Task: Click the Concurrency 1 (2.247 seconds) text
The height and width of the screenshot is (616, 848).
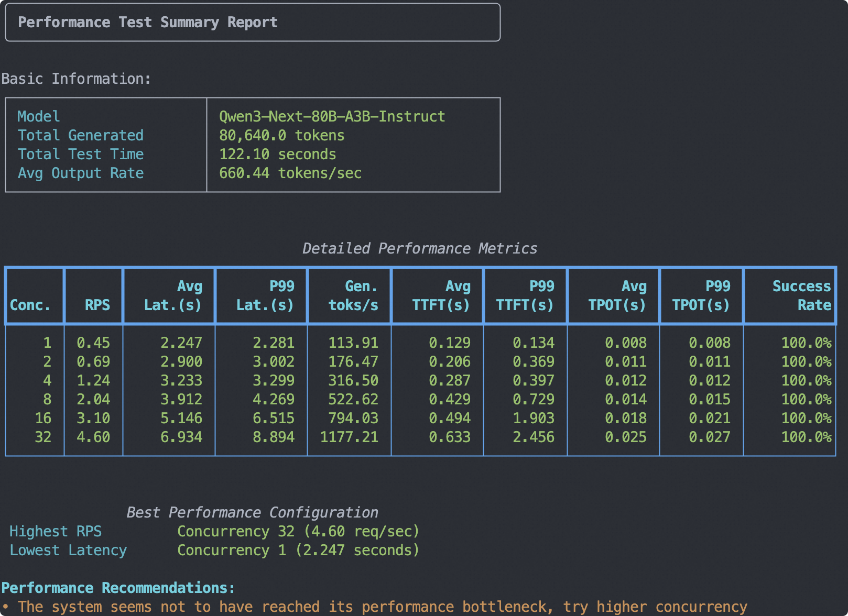Action: coord(298,551)
